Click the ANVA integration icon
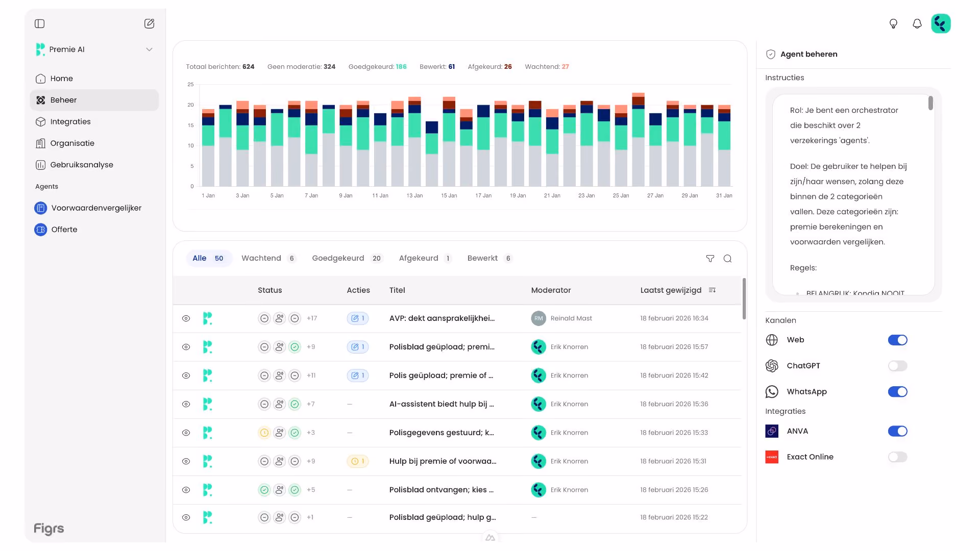Viewport: 980px width, 551px height. (772, 431)
